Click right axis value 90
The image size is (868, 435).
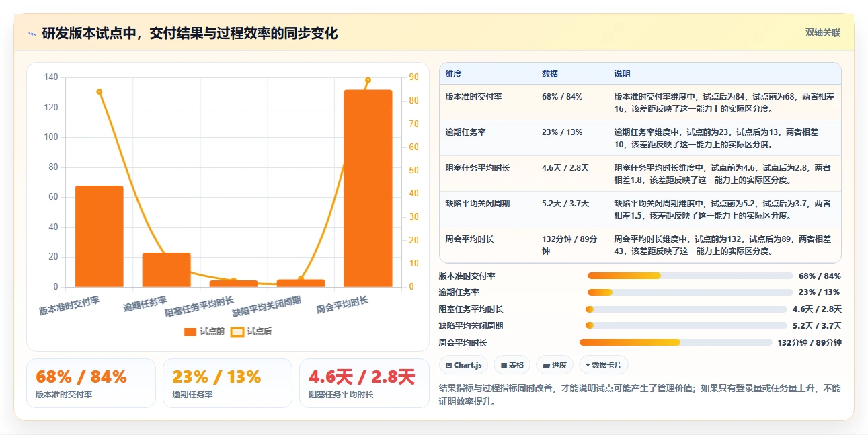413,77
